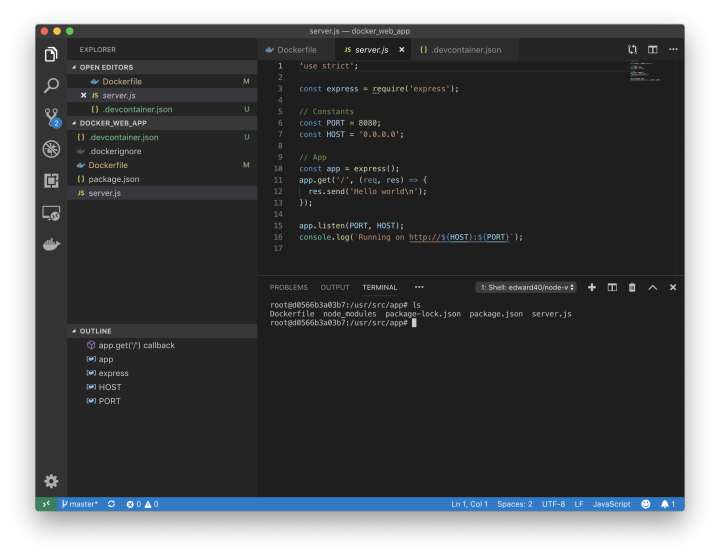Open the Remote Explorer icon
The height and width of the screenshot is (558, 720).
pyautogui.click(x=51, y=213)
